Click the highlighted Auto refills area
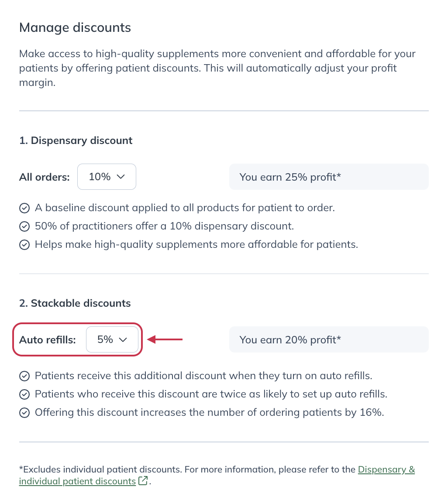The image size is (448, 500). pos(77,339)
